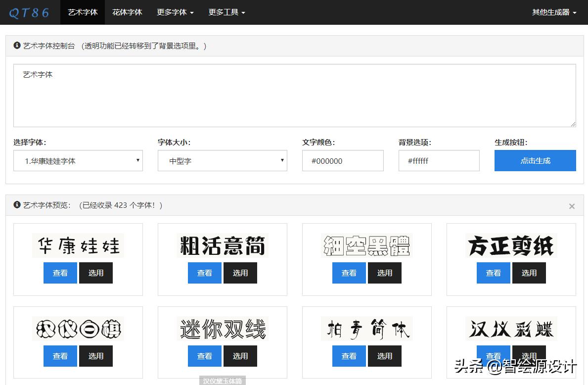
Task: Click the 汉仪彩蝶 font preview thumbnail
Action: 511,328
